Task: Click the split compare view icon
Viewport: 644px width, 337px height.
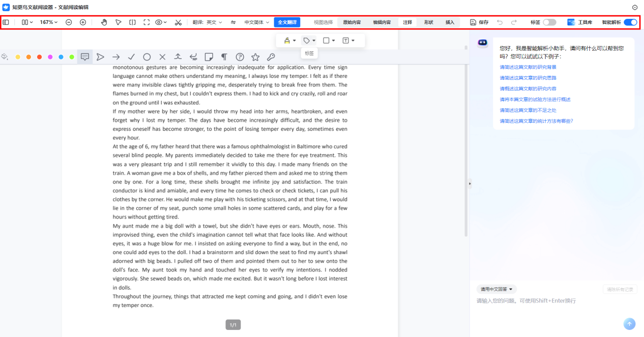Action: (132, 22)
